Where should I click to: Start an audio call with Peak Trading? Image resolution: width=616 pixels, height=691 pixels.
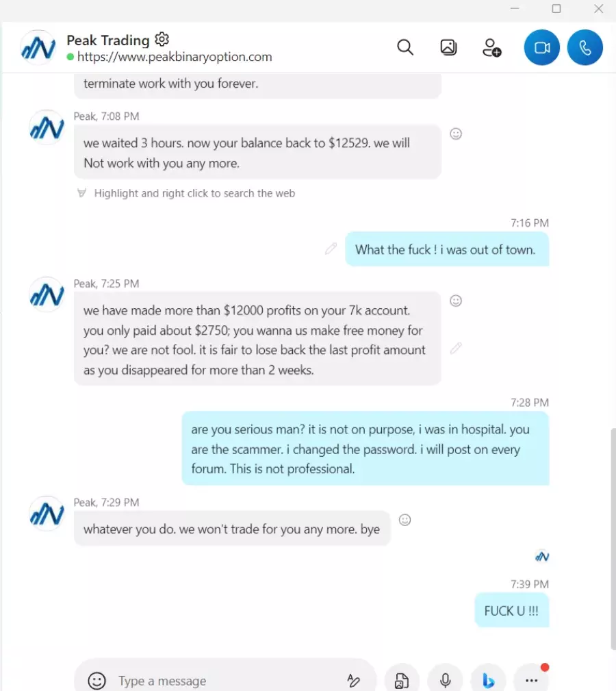(x=585, y=47)
